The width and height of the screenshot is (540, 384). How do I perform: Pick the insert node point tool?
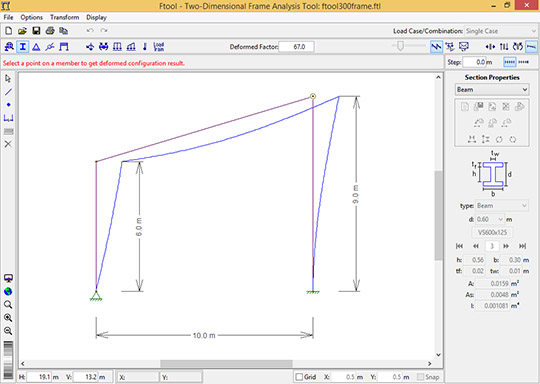click(x=8, y=105)
